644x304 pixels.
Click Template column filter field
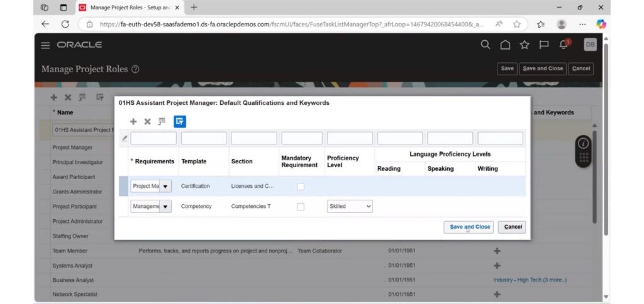[x=204, y=138]
